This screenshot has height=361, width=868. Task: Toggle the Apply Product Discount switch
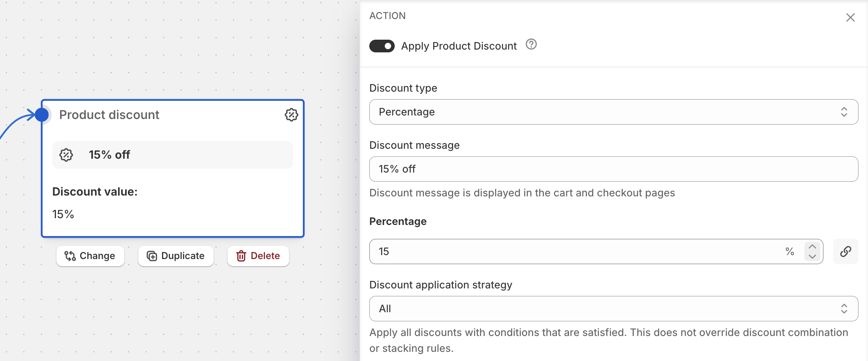point(382,46)
